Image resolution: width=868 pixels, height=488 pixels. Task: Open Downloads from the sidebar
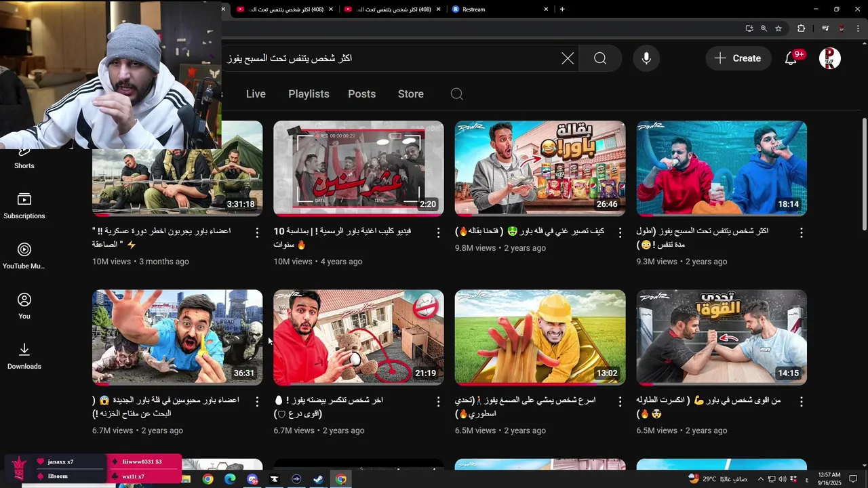point(24,357)
